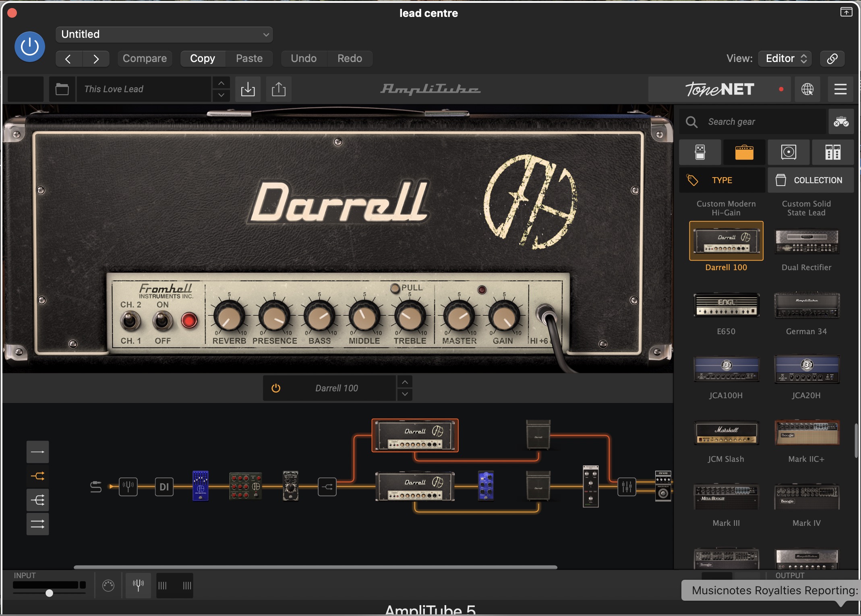Select the three-path split routing icon
The width and height of the screenshot is (861, 616).
click(38, 500)
